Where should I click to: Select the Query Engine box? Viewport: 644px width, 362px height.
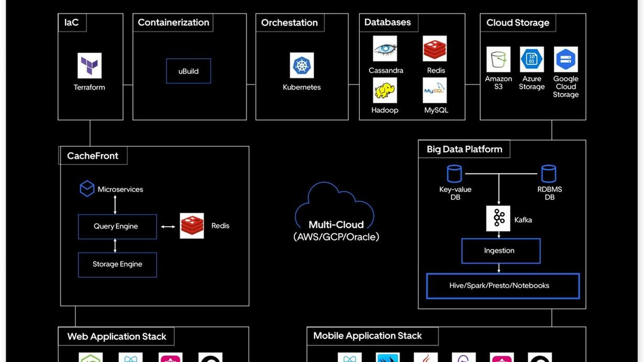(117, 226)
